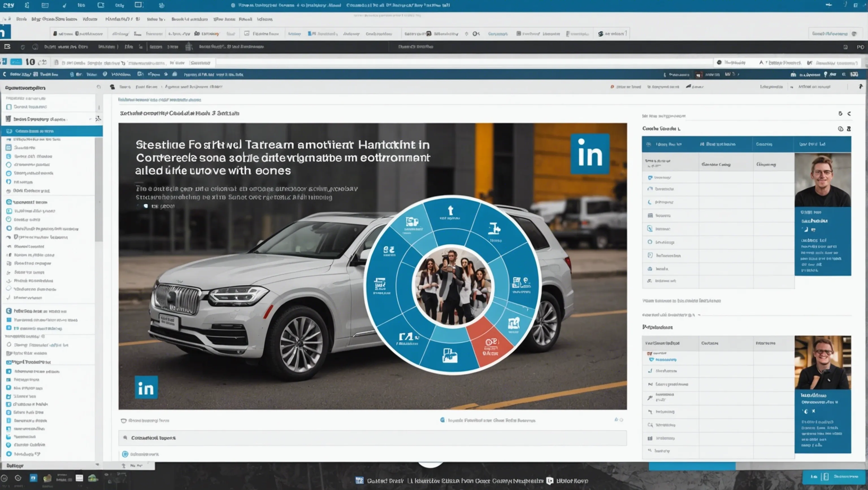Click the blue progress bar beneath the right panel
The height and width of the screenshot is (490, 868).
tap(692, 467)
